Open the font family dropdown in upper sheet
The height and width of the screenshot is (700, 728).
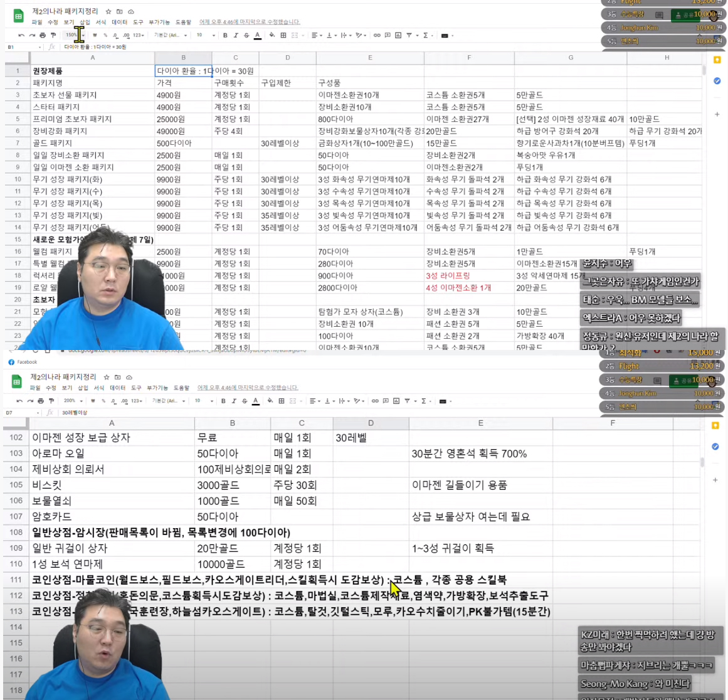171,35
